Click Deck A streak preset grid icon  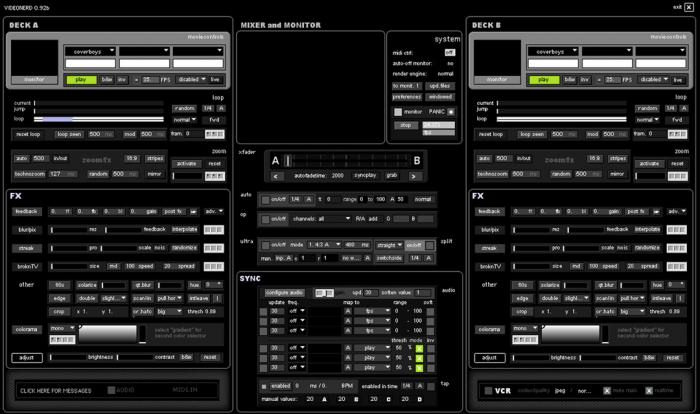tap(213, 248)
